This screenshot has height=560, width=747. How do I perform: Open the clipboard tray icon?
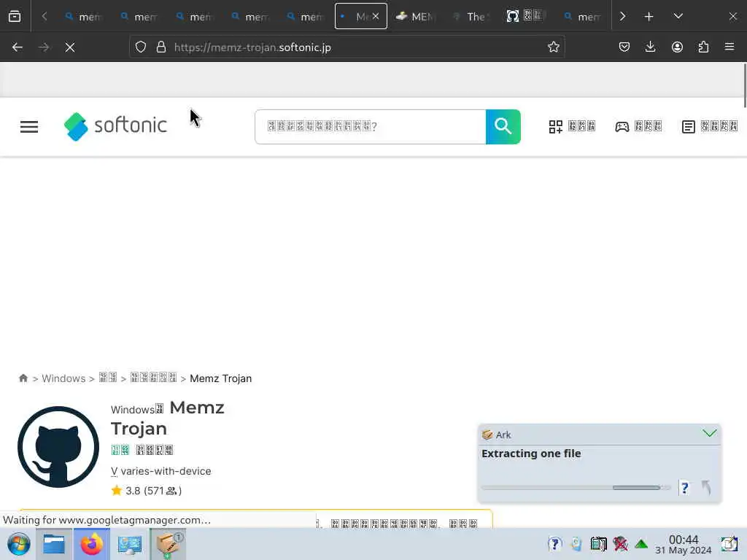[576, 544]
